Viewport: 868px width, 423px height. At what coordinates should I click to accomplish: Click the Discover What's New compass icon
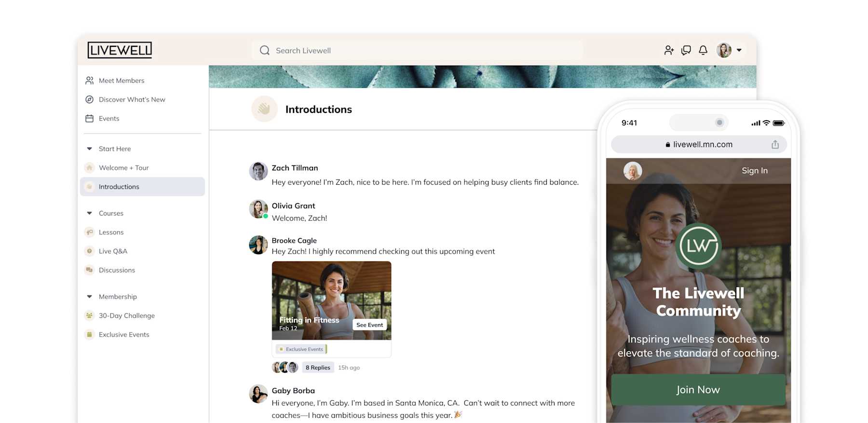click(x=89, y=99)
